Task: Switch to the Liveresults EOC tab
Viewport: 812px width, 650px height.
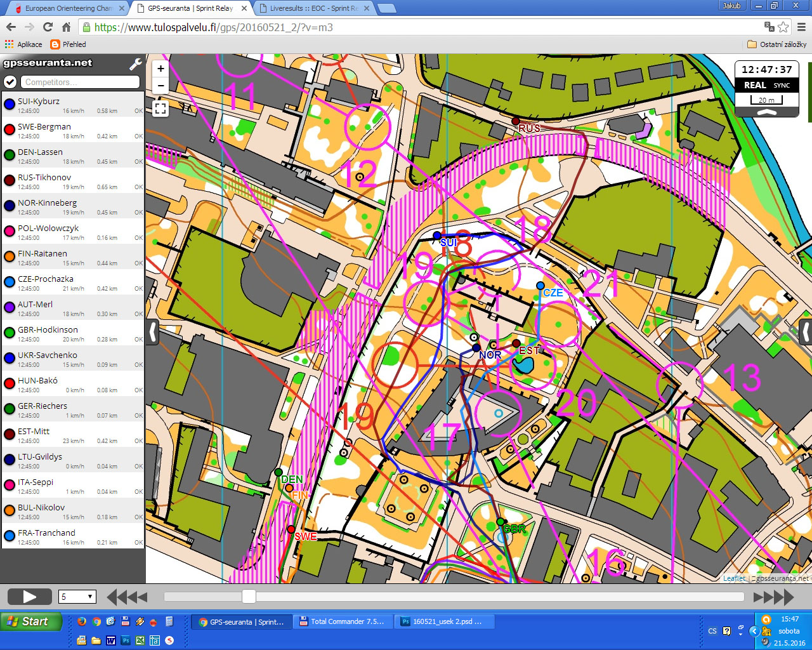Action: (315, 8)
